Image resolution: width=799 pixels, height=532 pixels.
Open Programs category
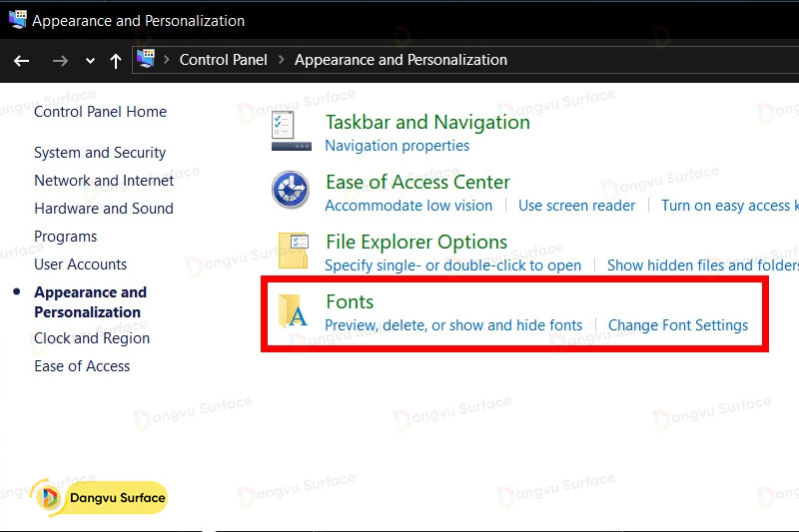65,237
